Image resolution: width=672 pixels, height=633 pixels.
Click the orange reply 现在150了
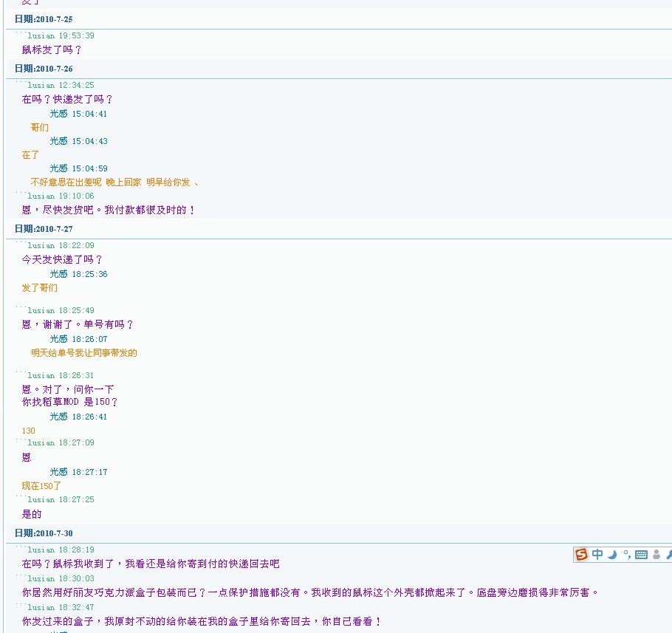coord(42,485)
